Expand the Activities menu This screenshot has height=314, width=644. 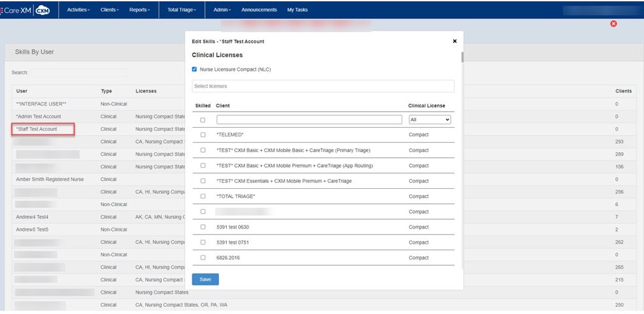coord(79,10)
